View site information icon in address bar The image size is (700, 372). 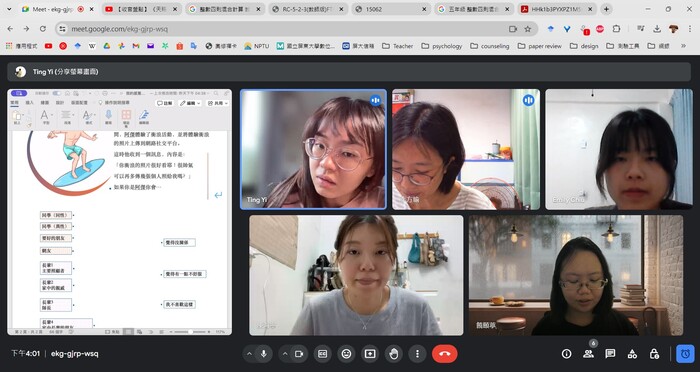[x=62, y=29]
